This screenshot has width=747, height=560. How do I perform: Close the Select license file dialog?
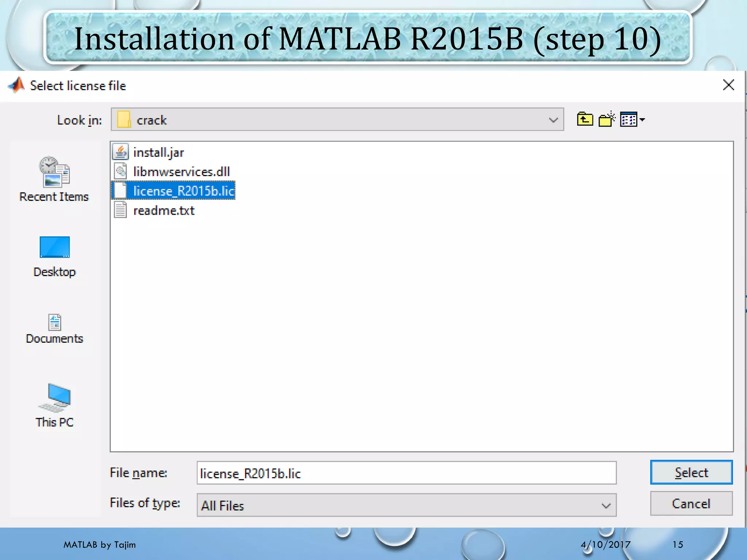[728, 85]
